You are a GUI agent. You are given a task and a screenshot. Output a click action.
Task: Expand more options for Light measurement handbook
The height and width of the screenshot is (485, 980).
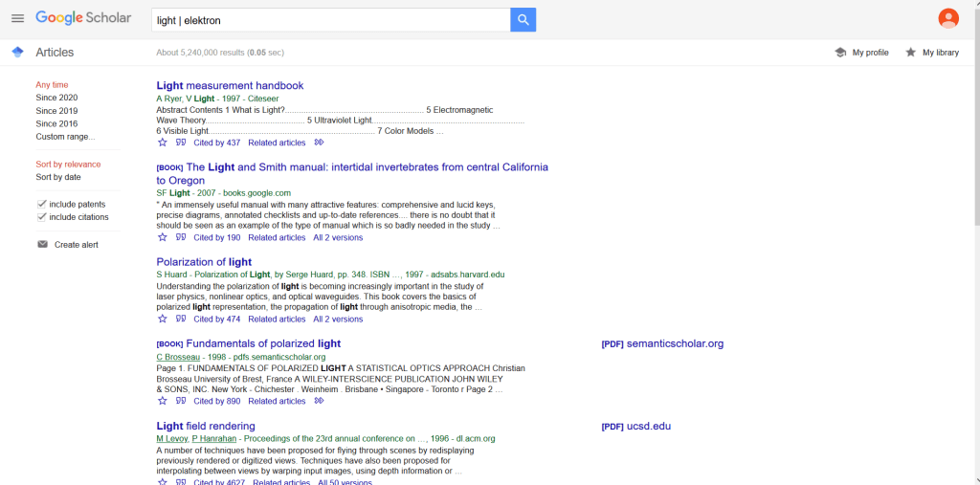click(x=320, y=143)
